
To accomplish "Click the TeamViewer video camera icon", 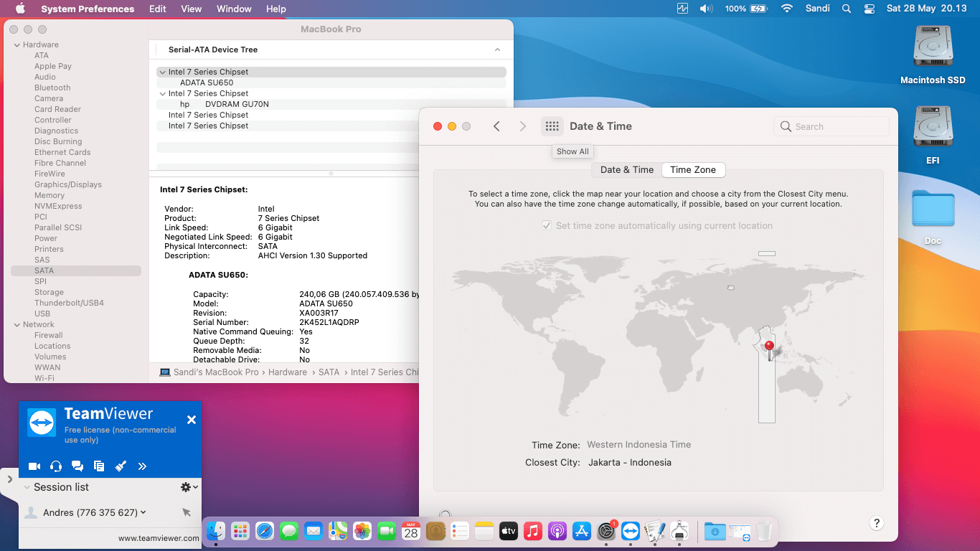I will 34,466.
